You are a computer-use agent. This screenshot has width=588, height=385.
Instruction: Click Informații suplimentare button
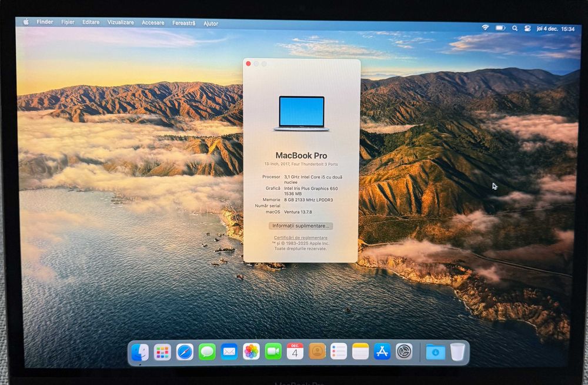[x=300, y=226]
